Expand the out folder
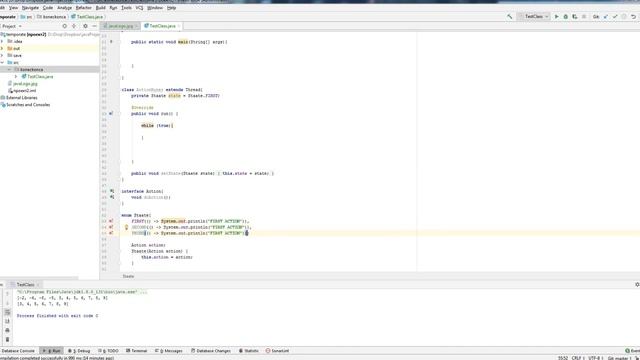This screenshot has height=360, width=640. coord(2,49)
